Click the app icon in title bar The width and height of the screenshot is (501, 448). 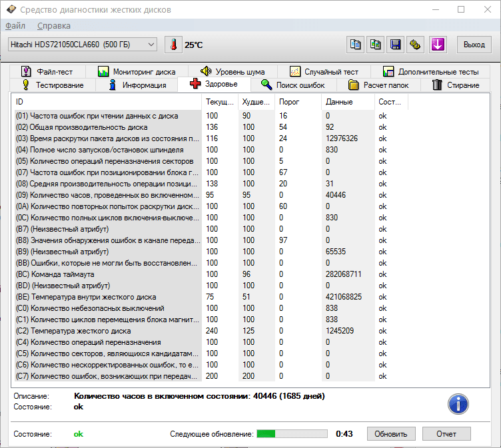[11, 10]
